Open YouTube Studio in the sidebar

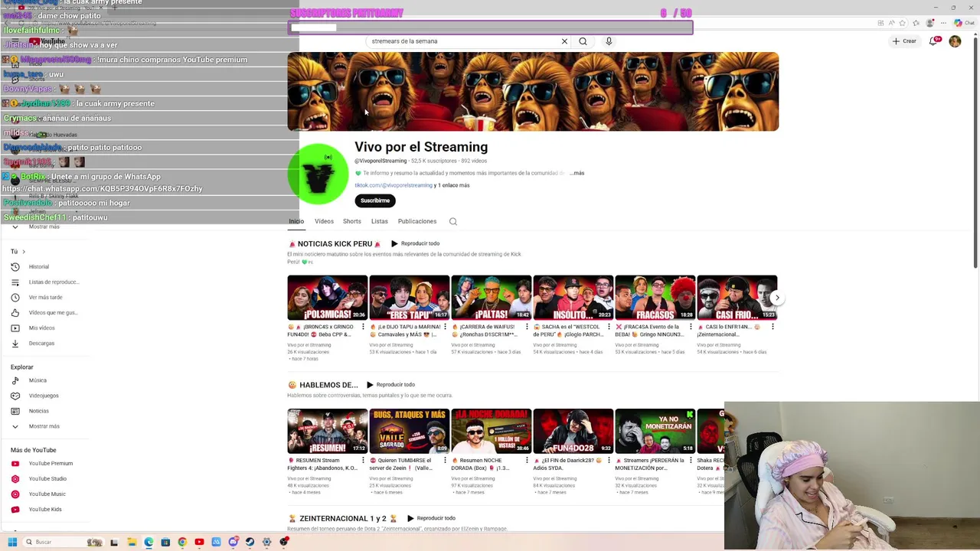(x=47, y=478)
